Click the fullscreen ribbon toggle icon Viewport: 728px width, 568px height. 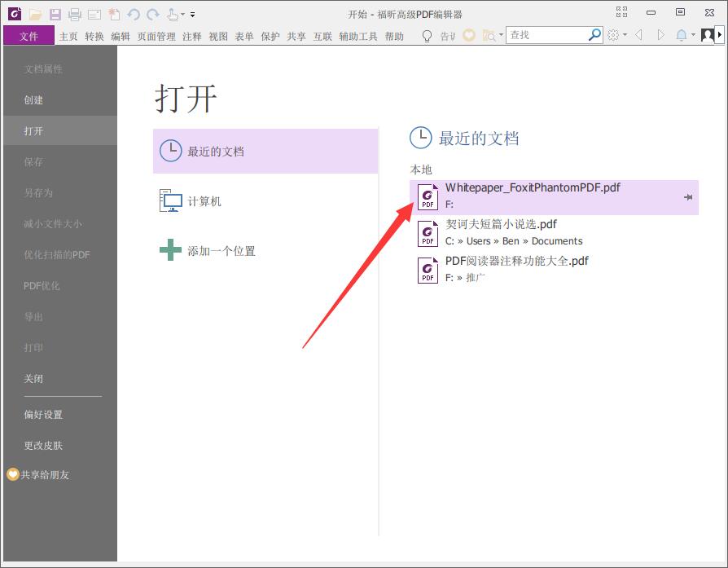pos(621,12)
